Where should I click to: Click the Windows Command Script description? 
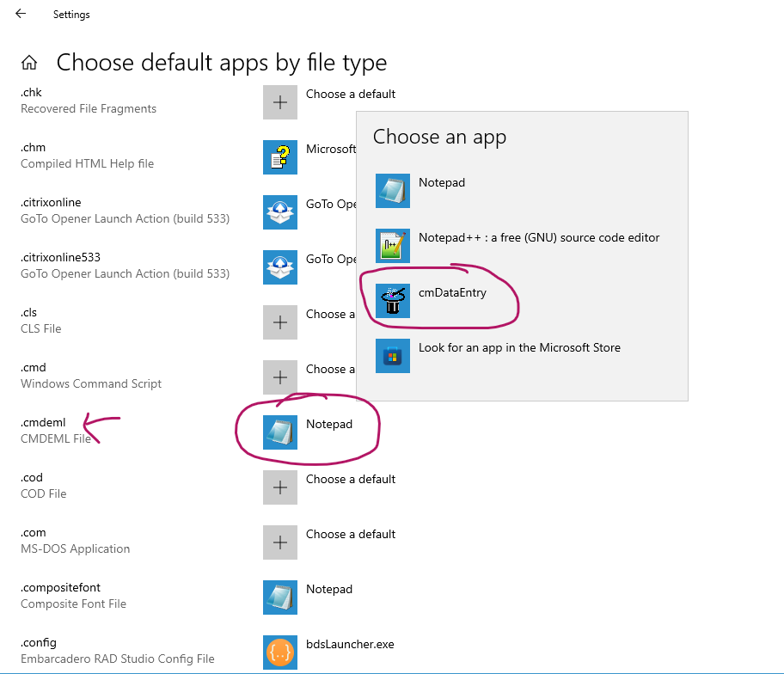pyautogui.click(x=91, y=384)
